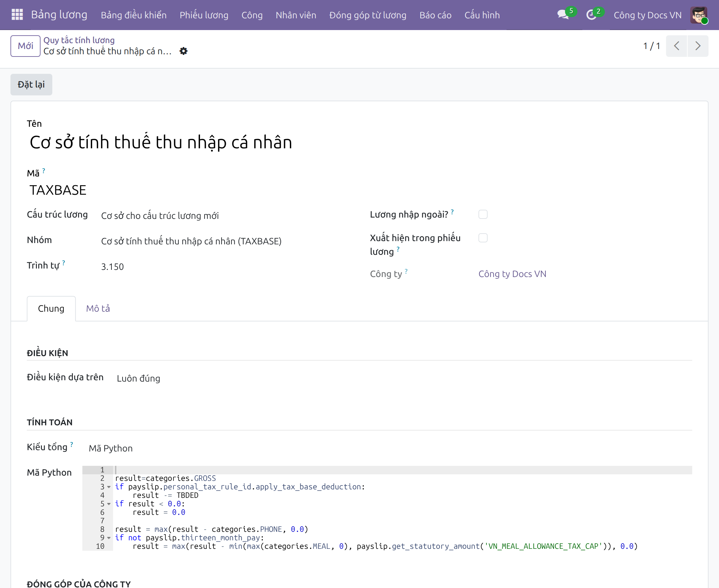
Task: Open the Cấu hình menu
Action: pyautogui.click(x=482, y=15)
